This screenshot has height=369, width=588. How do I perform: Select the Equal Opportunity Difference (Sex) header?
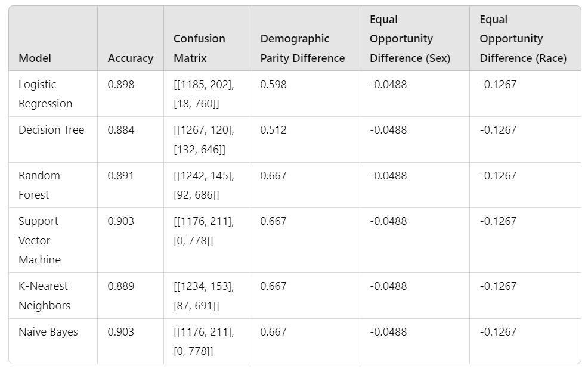410,39
